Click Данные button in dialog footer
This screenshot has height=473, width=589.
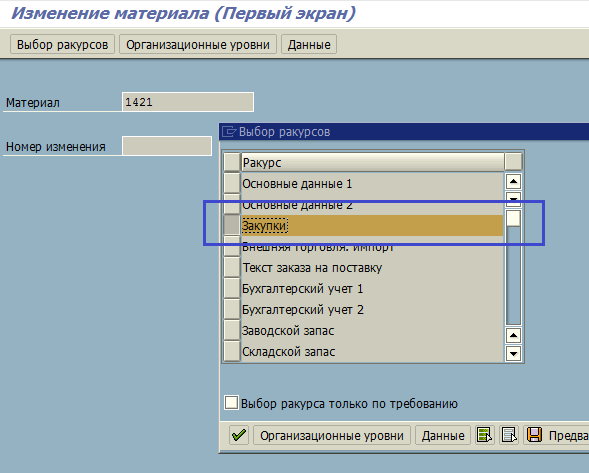coord(443,435)
